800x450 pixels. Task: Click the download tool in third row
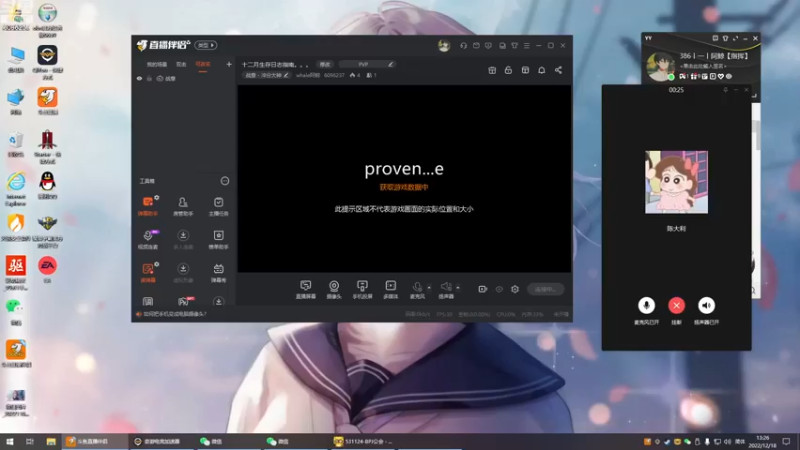point(183,272)
